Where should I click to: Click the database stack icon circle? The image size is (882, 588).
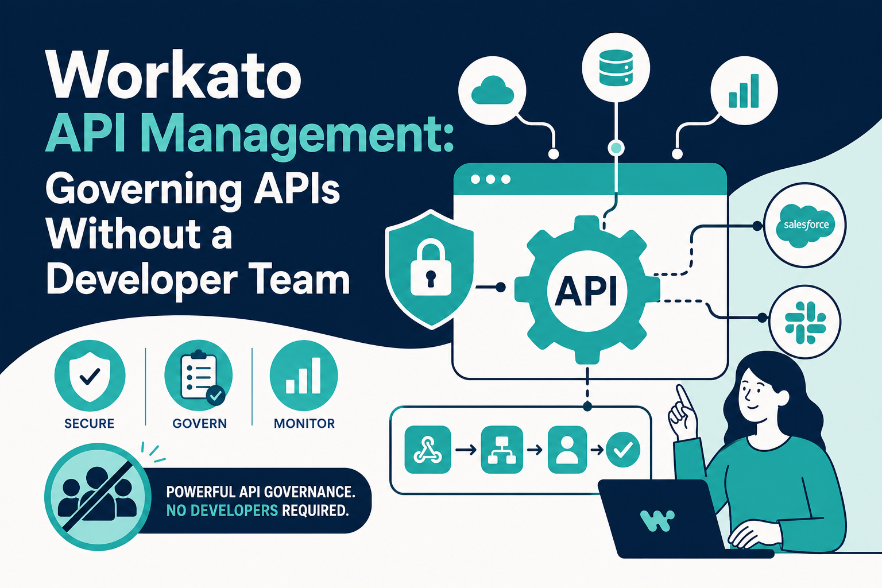(616, 68)
